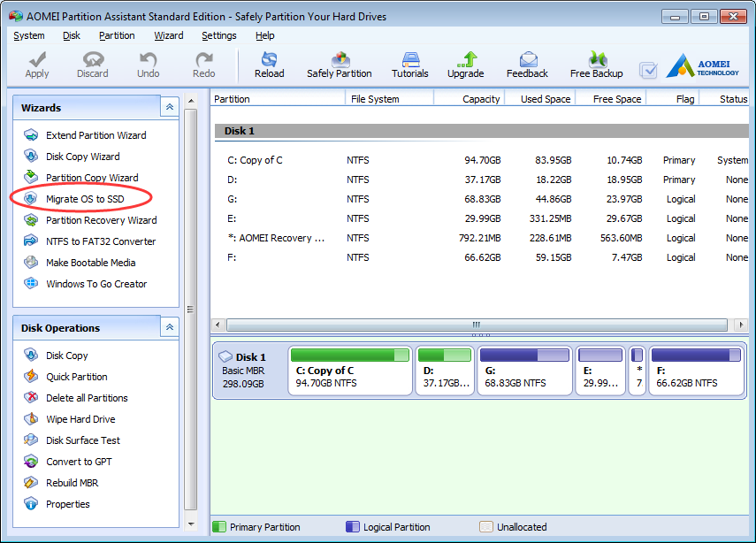
Task: Open NTFS to FAT32 Converter
Action: pos(89,241)
